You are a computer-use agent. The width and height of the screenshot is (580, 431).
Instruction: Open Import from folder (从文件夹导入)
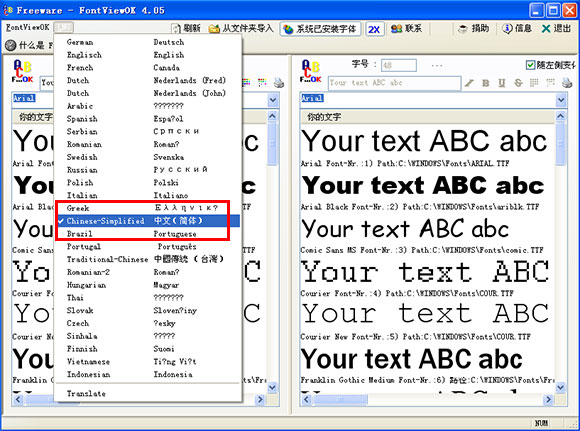241,28
